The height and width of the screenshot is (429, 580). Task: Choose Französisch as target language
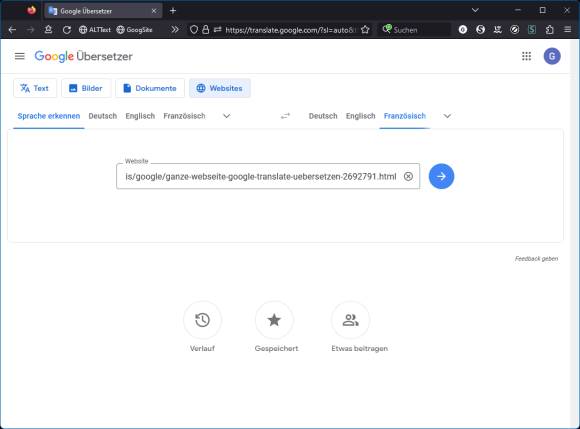pos(405,116)
